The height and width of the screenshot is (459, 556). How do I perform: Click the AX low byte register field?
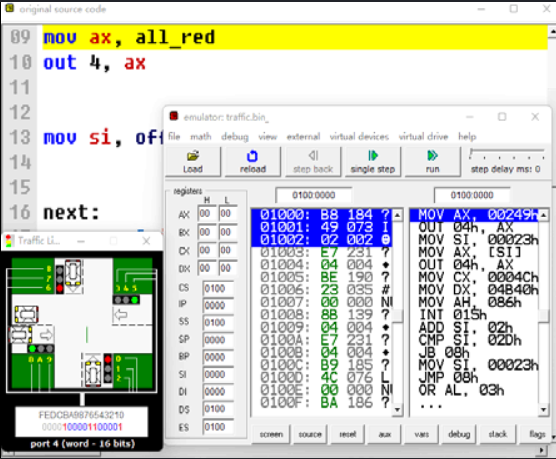tap(227, 214)
